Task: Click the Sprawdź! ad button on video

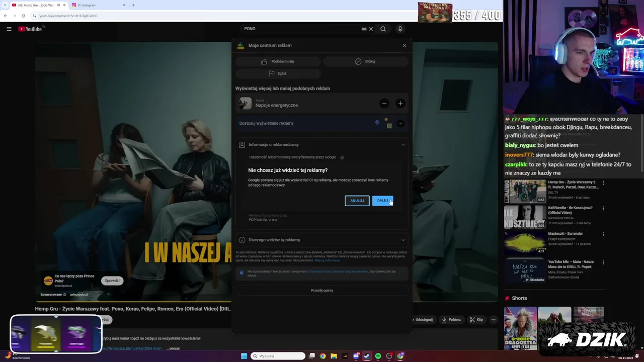Action: [112, 281]
